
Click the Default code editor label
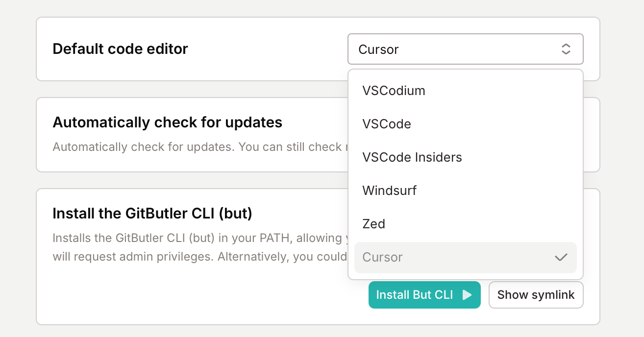coord(120,49)
